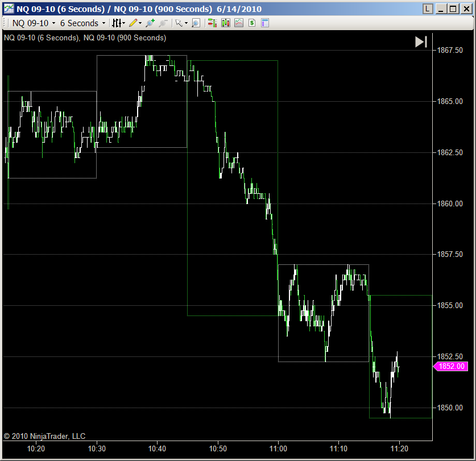Click the 1855.00 price axis label
Viewport: 476px width, 461px height.
coord(450,305)
